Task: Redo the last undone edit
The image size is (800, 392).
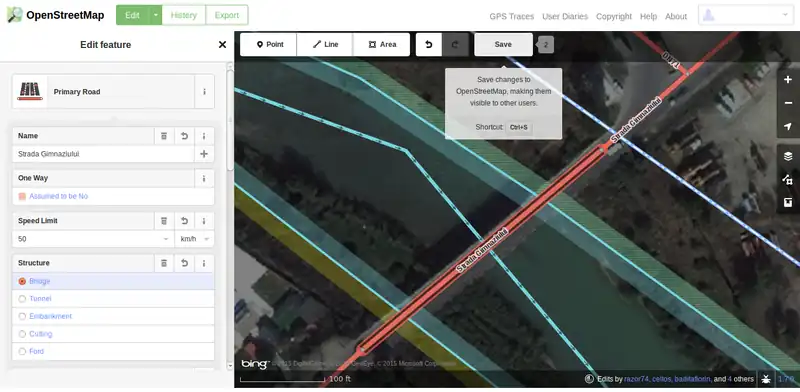Action: pos(455,44)
